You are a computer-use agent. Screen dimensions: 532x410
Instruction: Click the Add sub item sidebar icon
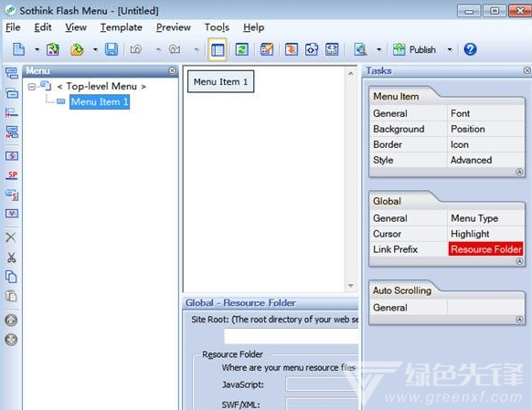[12, 93]
